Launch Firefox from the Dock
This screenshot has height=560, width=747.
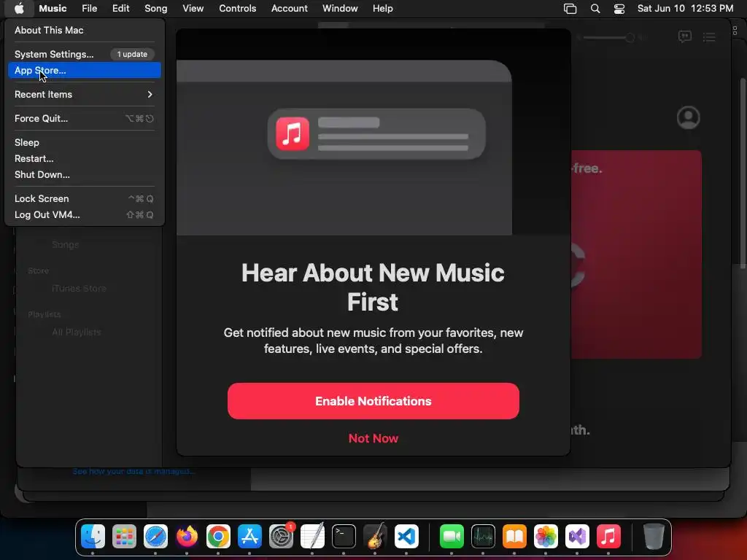click(x=187, y=536)
